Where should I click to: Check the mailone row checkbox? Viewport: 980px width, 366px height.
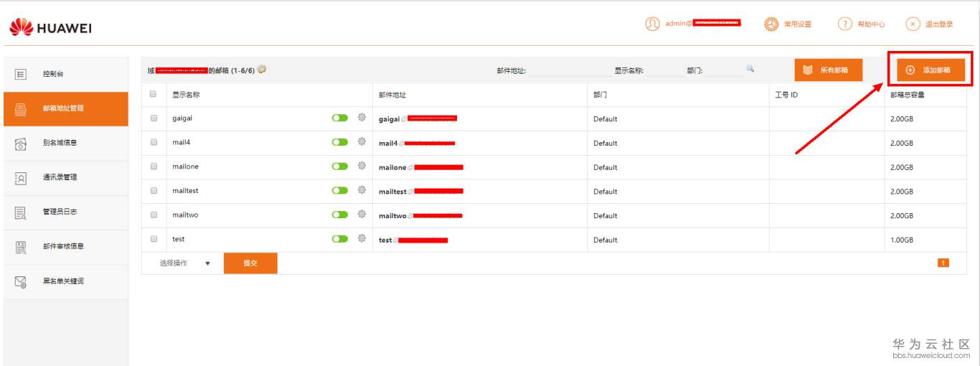pyautogui.click(x=153, y=166)
